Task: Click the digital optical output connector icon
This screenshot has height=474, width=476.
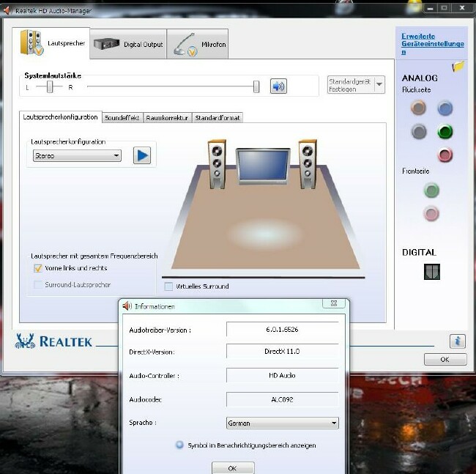Action: click(431, 272)
